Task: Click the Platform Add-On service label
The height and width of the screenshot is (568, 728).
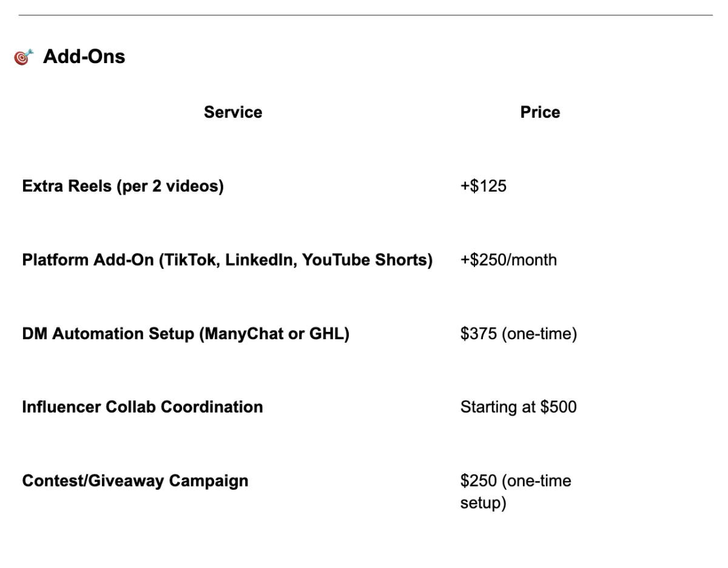Action: coord(227,260)
